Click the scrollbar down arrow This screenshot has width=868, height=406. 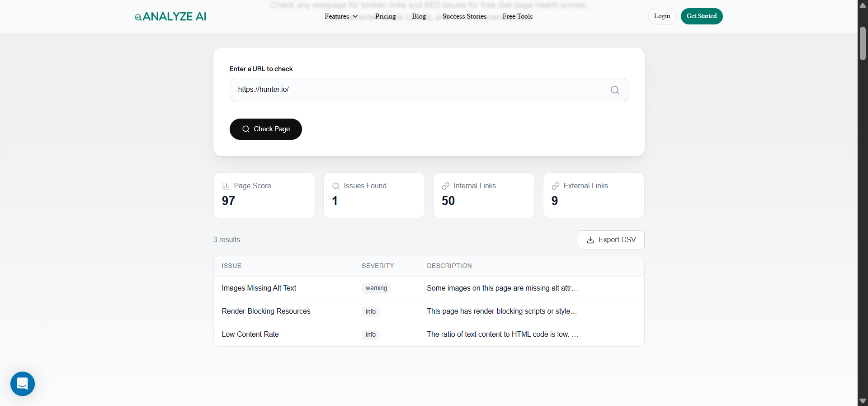pyautogui.click(x=863, y=401)
